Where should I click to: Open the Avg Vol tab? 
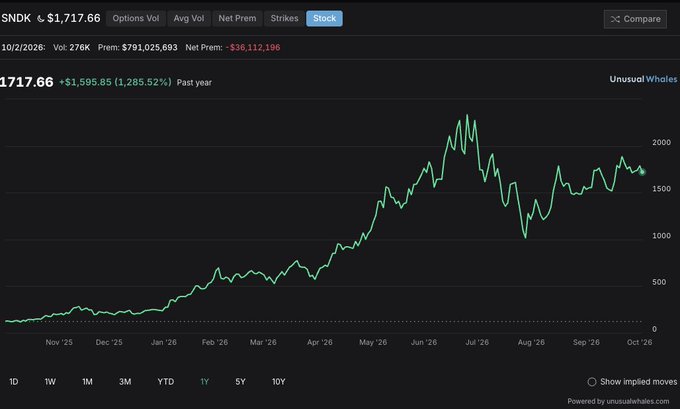pyautogui.click(x=189, y=19)
